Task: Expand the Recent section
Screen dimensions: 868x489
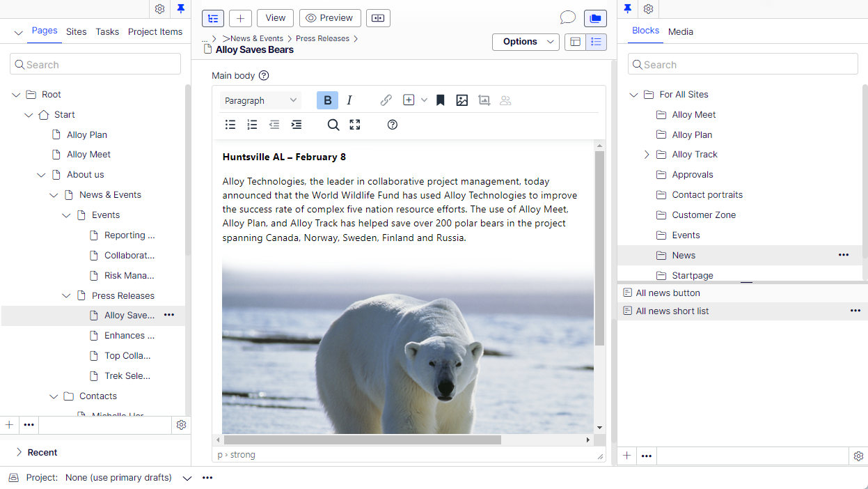Action: (19, 452)
